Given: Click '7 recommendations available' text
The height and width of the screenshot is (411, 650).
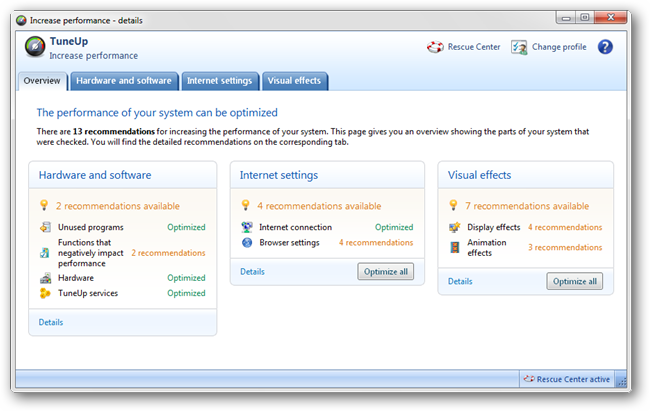Looking at the screenshot, I should click(x=527, y=206).
